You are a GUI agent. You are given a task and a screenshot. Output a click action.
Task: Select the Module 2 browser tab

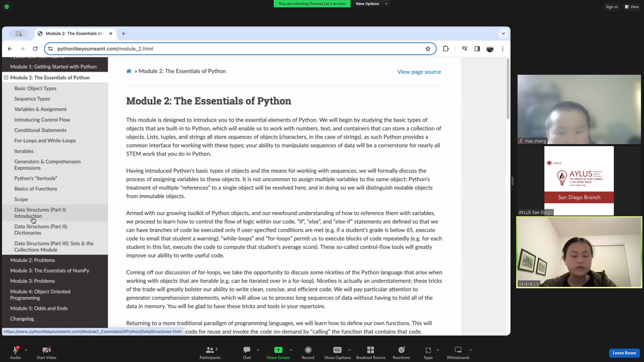[x=75, y=34]
